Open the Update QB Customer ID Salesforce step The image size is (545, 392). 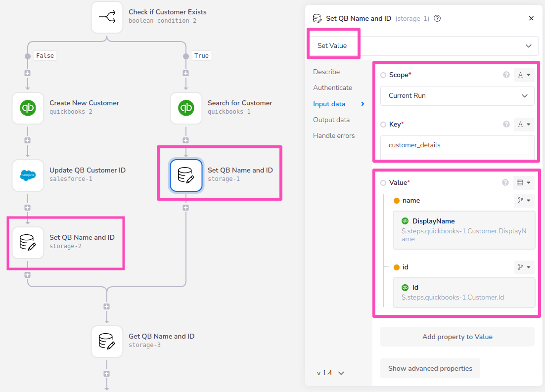pos(28,175)
